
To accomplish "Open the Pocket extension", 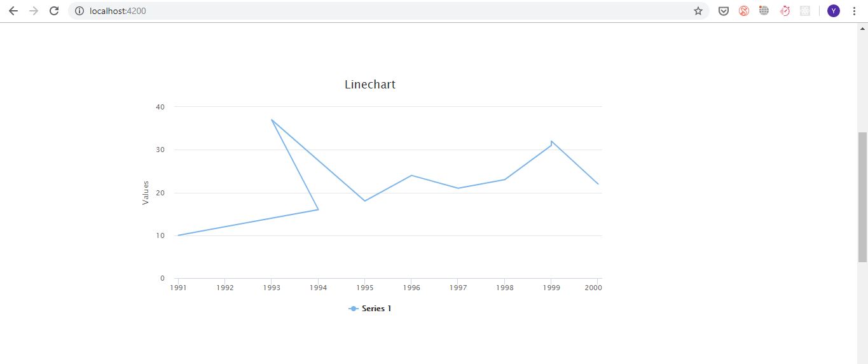I will click(x=724, y=11).
